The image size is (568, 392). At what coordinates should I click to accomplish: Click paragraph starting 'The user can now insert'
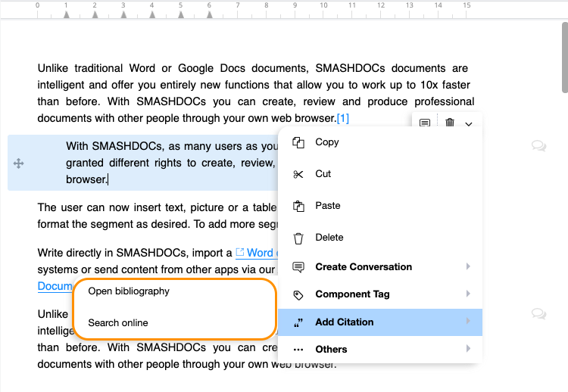pos(158,216)
